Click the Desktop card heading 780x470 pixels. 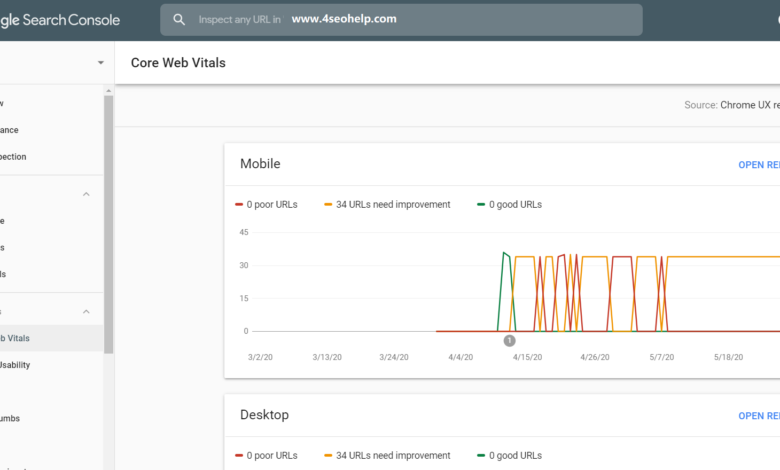pyautogui.click(x=264, y=415)
